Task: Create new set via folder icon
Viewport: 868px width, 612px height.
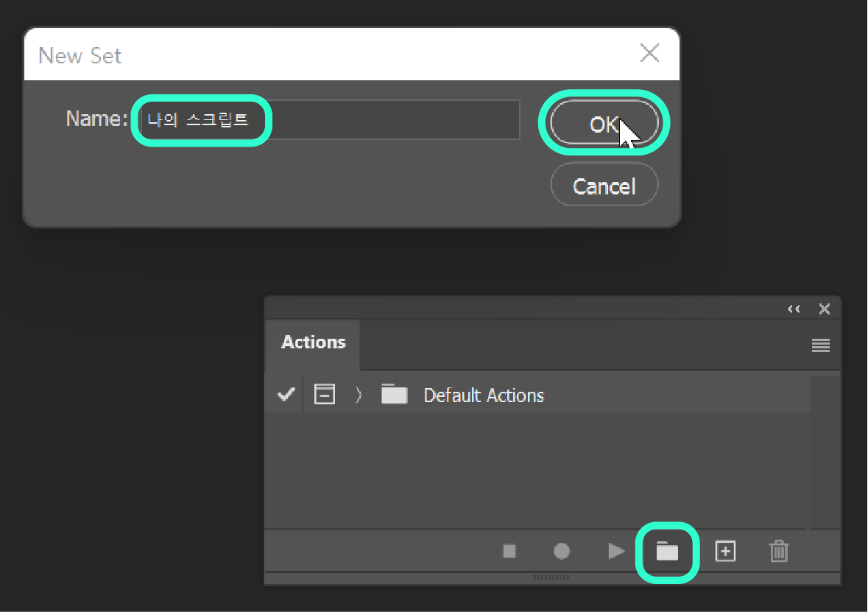Action: pos(667,552)
